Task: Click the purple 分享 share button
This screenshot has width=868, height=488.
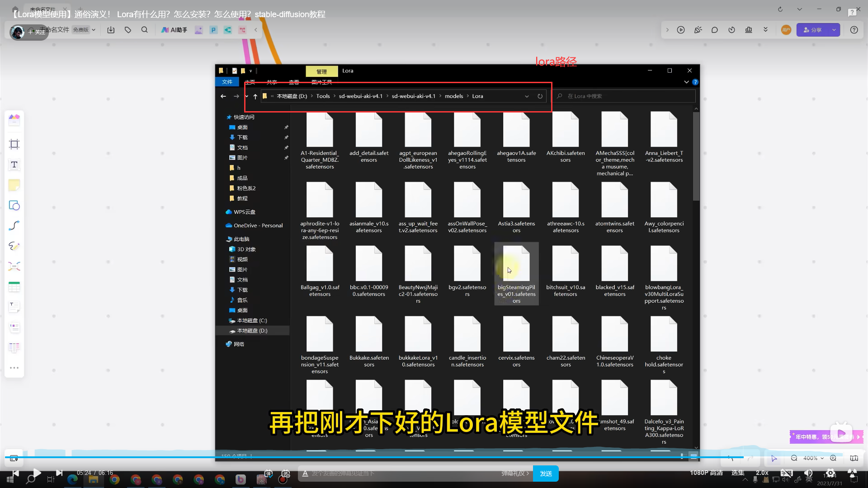Action: pos(813,30)
